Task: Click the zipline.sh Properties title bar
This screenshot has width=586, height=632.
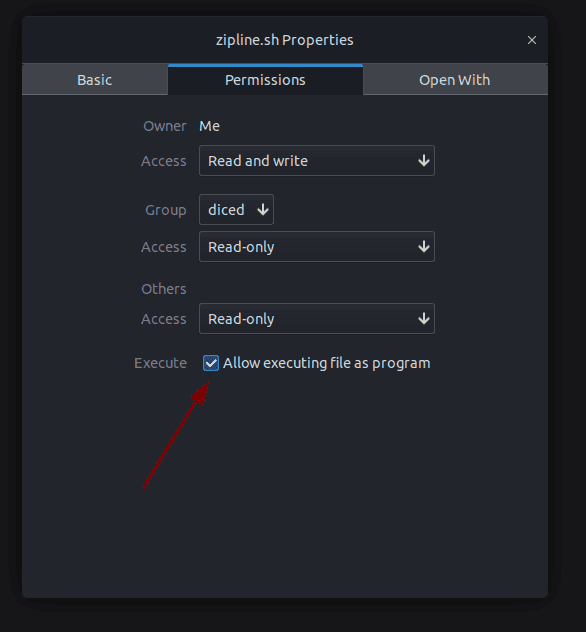Action: pyautogui.click(x=285, y=40)
